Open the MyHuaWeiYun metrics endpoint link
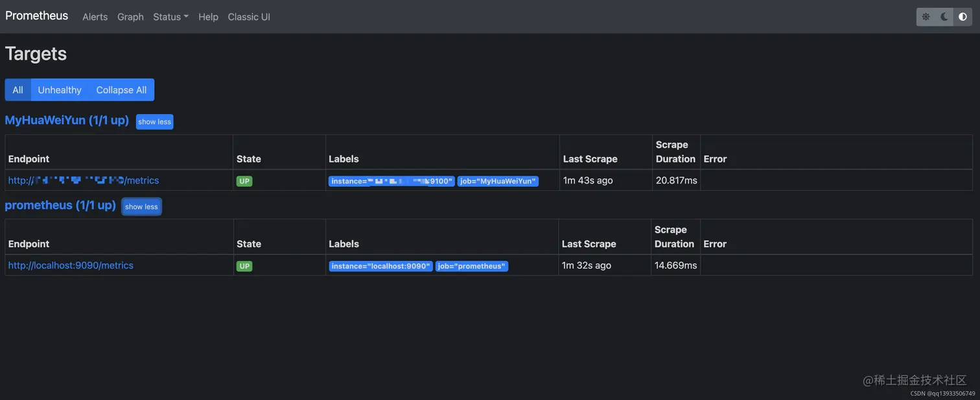 tap(83, 180)
